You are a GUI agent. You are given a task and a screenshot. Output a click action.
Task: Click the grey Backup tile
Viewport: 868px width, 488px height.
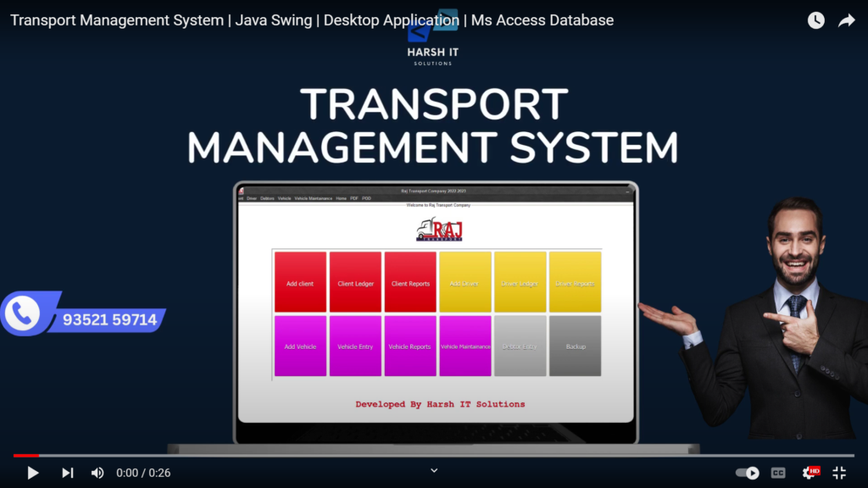(x=576, y=347)
